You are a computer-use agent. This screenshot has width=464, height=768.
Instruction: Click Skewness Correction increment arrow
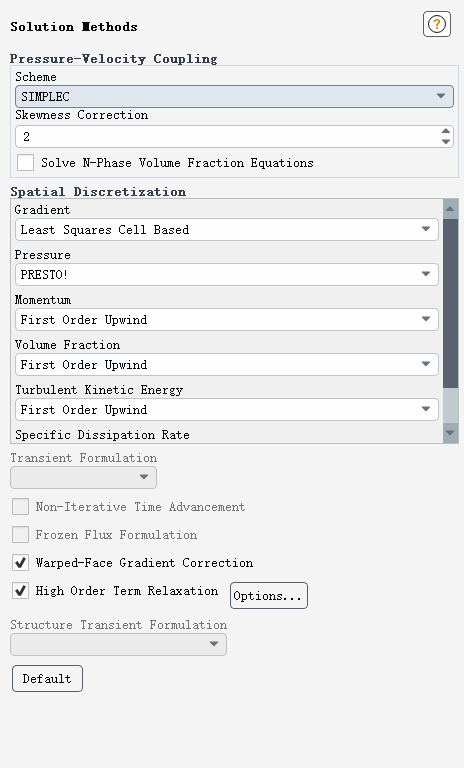pyautogui.click(x=445, y=131)
